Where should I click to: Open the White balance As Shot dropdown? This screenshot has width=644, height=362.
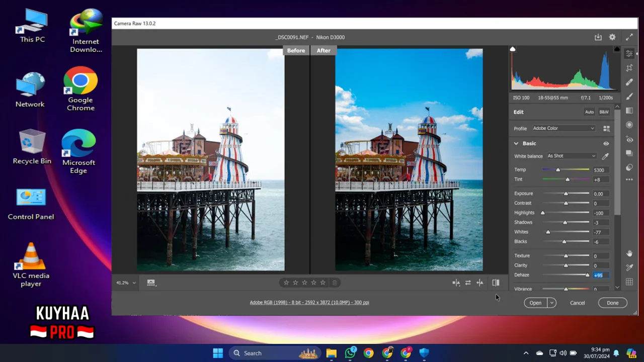(572, 156)
